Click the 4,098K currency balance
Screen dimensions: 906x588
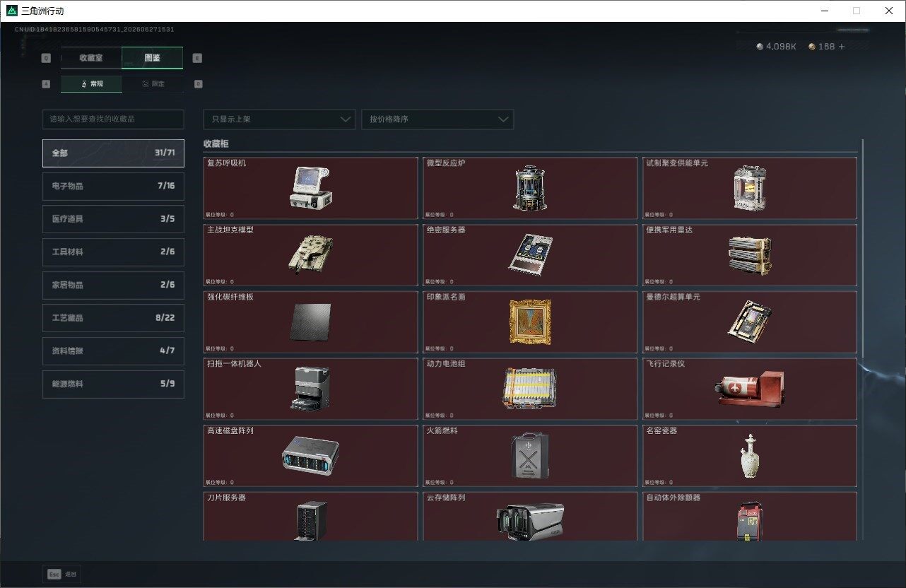(782, 47)
